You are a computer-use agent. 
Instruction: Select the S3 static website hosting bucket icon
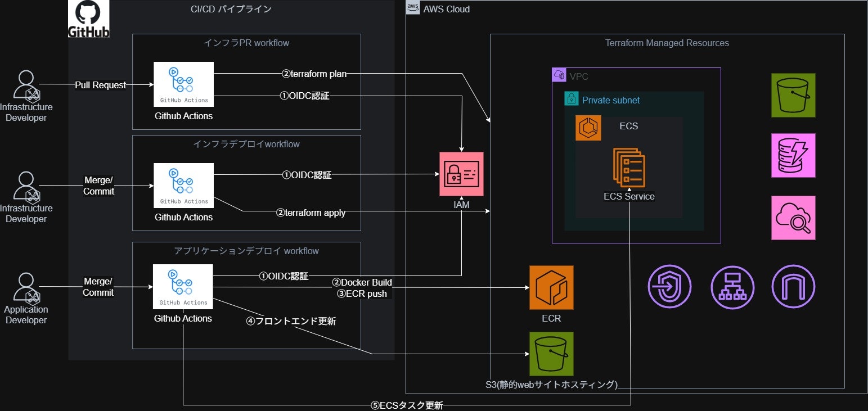pyautogui.click(x=551, y=353)
